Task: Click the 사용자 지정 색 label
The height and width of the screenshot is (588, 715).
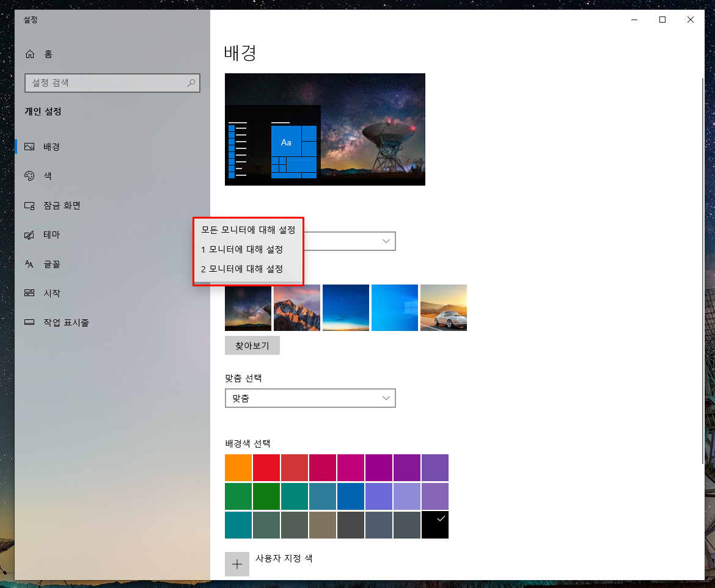Action: point(284,559)
